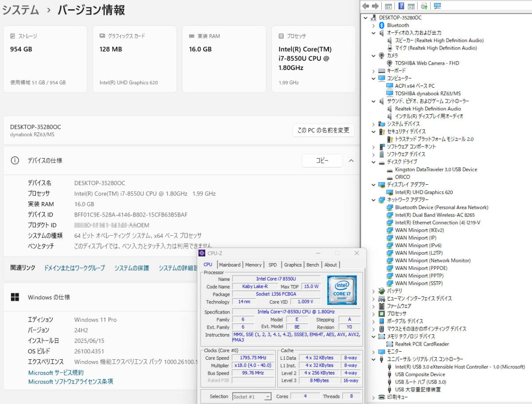Click the この PC の名前を変更 button
Screen dimensions: 532x404
(x=323, y=130)
